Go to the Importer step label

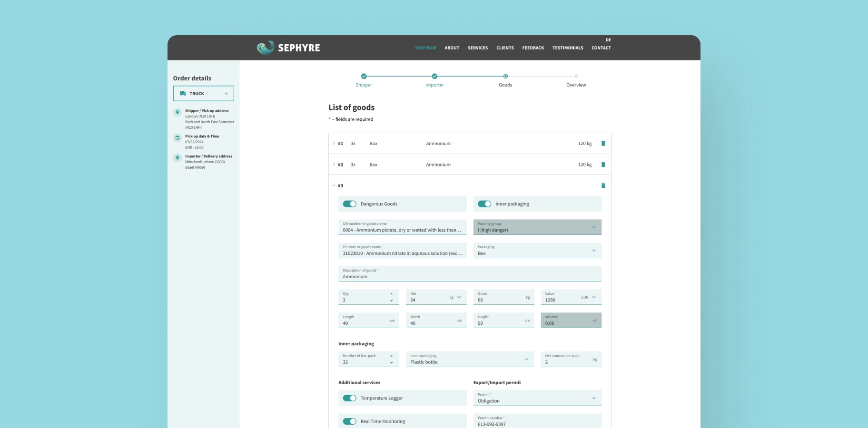pyautogui.click(x=434, y=85)
